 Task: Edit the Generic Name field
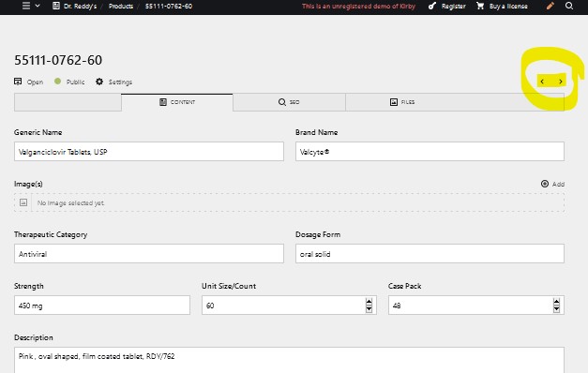[x=149, y=152]
